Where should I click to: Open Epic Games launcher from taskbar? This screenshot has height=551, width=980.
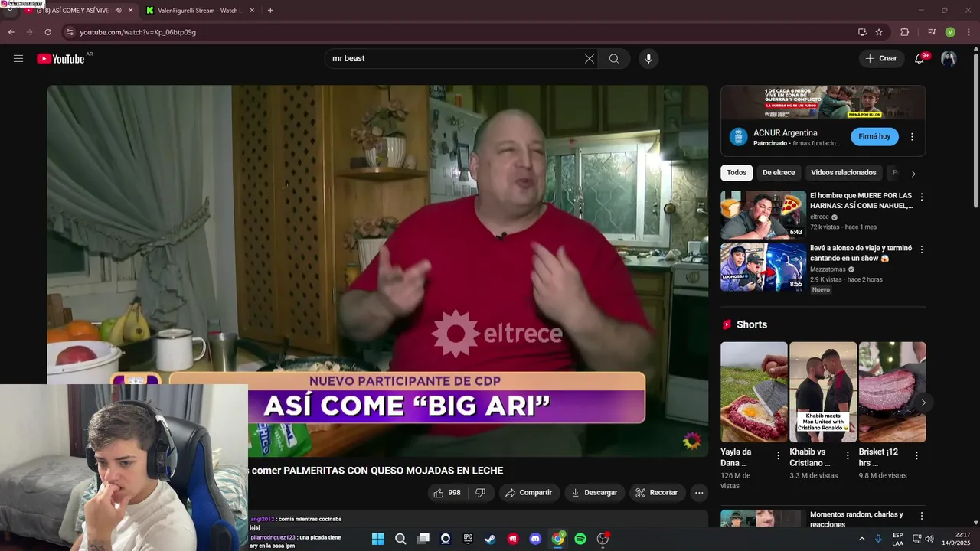pos(468,539)
